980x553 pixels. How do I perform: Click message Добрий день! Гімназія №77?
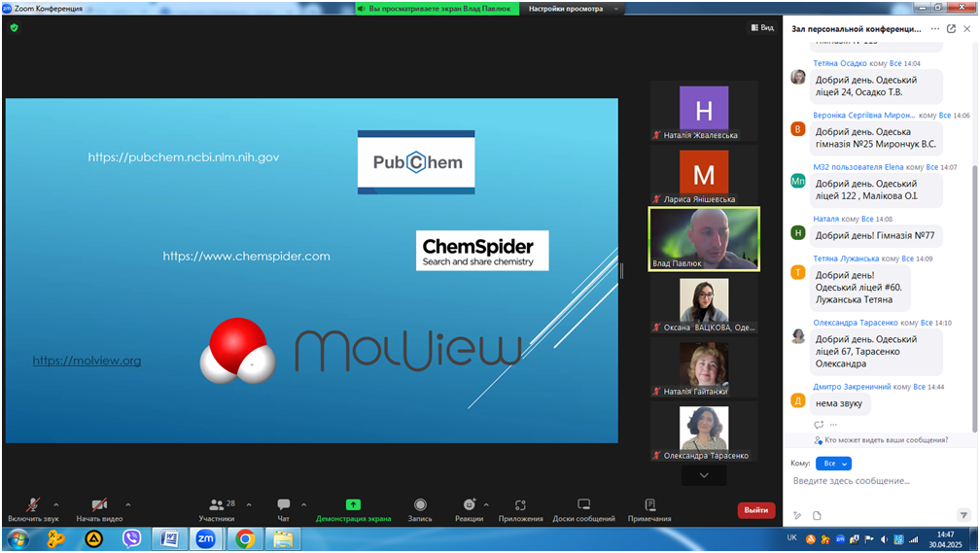pos(877,235)
